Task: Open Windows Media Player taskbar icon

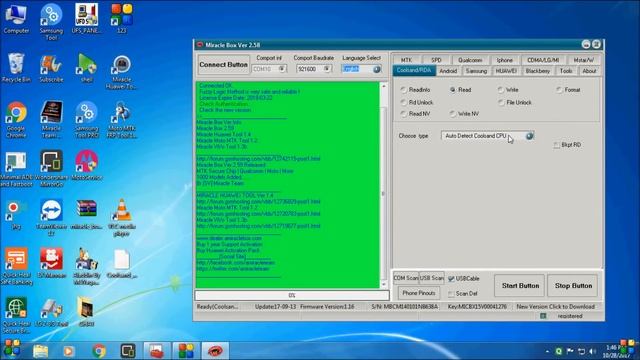Action: click(69, 351)
